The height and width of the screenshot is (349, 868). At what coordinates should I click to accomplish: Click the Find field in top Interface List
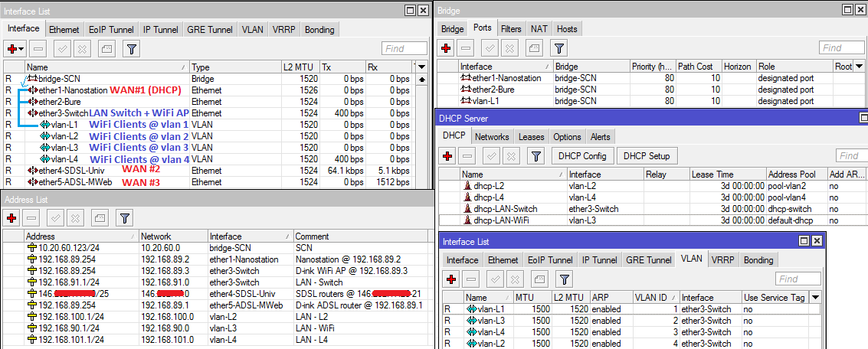(404, 49)
